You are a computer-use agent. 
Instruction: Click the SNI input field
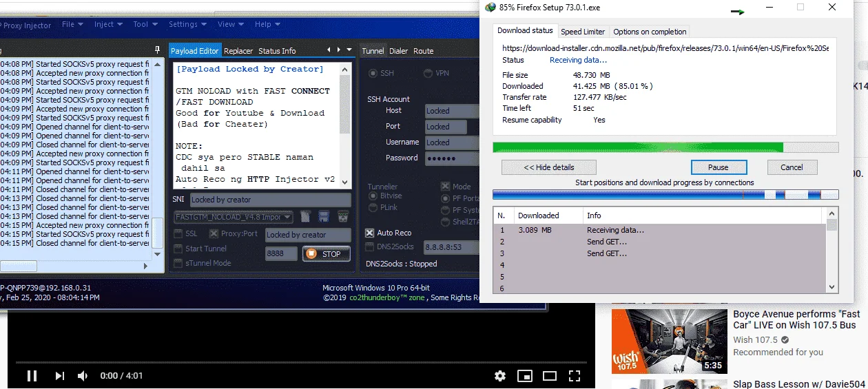[270, 200]
